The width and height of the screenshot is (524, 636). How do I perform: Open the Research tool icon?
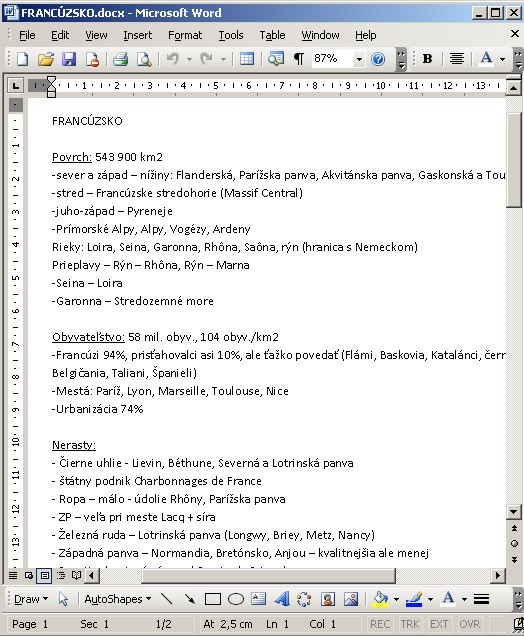click(x=275, y=59)
